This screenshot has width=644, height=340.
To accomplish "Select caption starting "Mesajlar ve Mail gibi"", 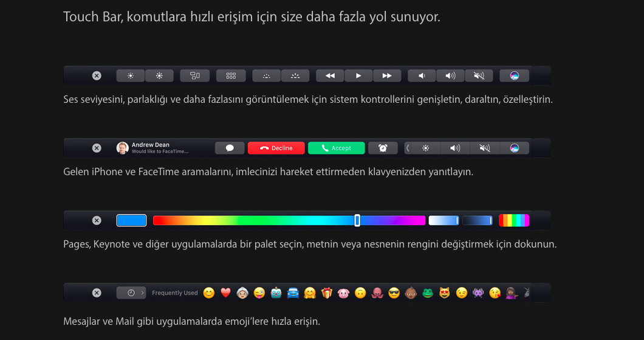I will [x=191, y=322].
